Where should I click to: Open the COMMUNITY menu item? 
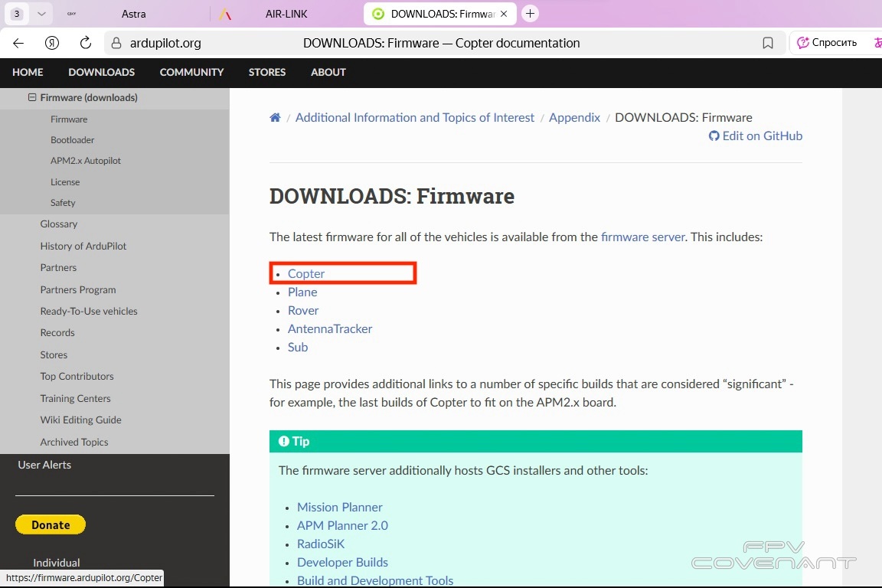(191, 72)
